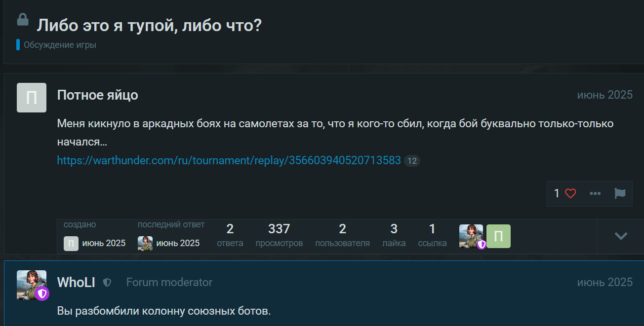Image resolution: width=644 pixels, height=326 pixels.
Task: Click the flag icon to report post
Action: pyautogui.click(x=620, y=194)
